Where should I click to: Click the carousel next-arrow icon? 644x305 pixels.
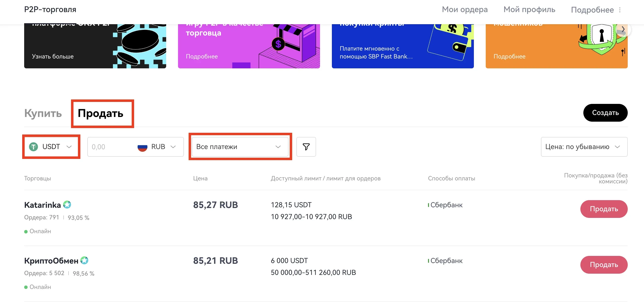tap(623, 29)
